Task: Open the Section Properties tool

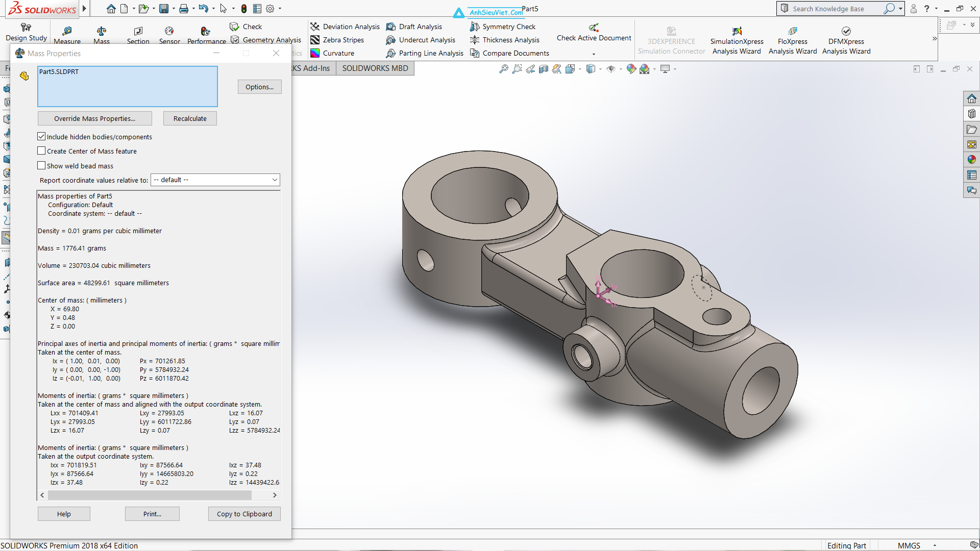Action: point(138,36)
